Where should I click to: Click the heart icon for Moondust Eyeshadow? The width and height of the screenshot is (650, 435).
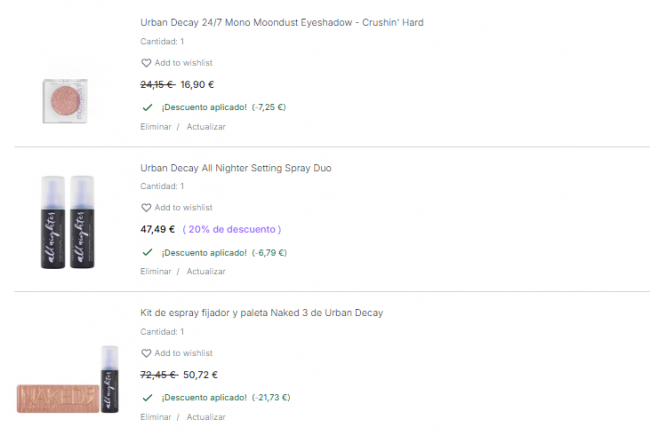pyautogui.click(x=146, y=63)
